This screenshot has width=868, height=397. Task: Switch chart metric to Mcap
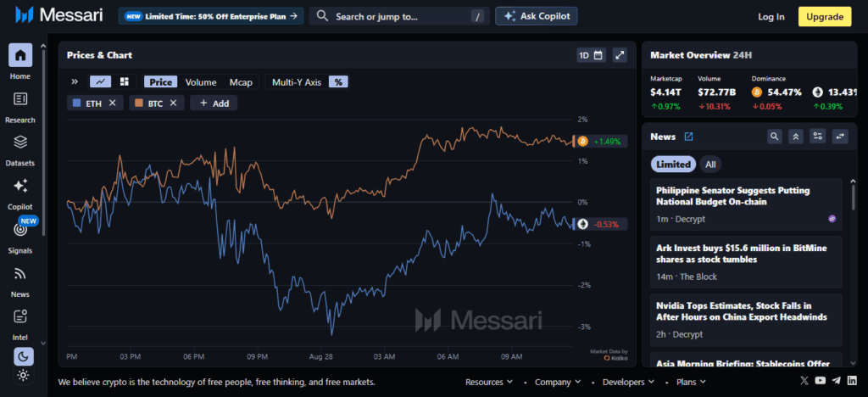point(241,82)
